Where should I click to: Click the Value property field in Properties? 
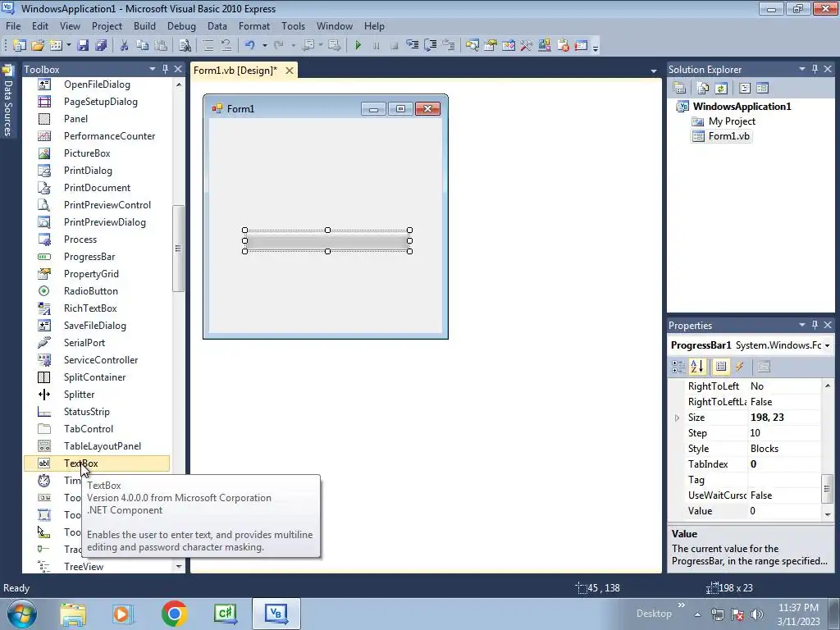(x=783, y=511)
